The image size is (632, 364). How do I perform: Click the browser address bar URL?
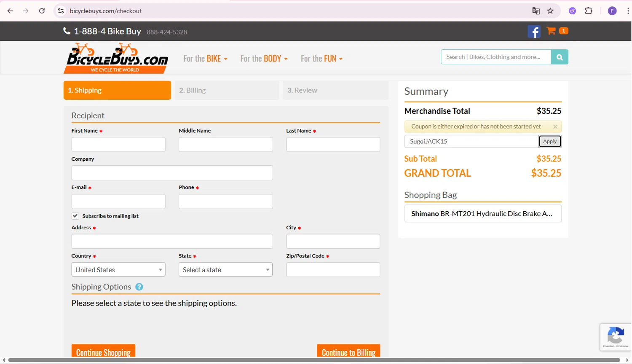[106, 11]
